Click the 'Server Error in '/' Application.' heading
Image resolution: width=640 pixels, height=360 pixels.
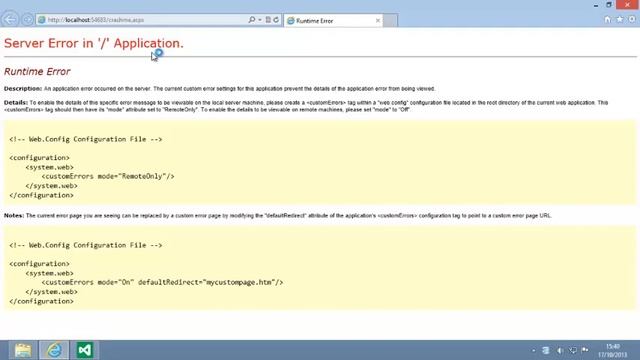[x=94, y=43]
